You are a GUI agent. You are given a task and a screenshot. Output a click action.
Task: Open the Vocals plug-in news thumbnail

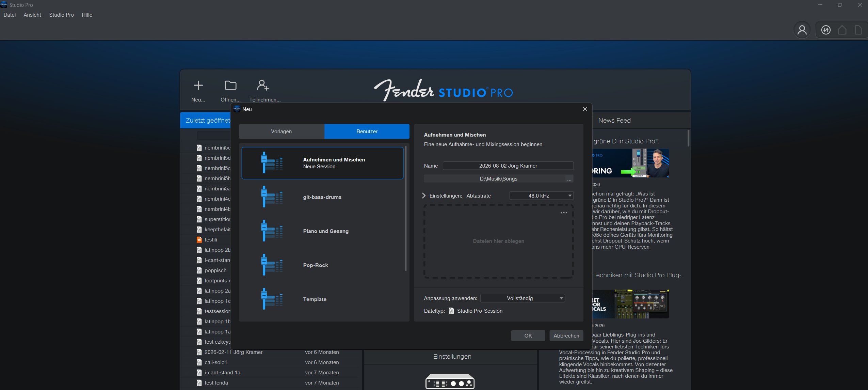click(630, 304)
